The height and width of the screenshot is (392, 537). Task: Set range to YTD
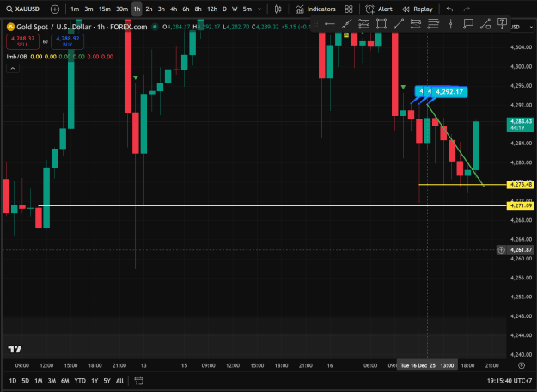80,381
